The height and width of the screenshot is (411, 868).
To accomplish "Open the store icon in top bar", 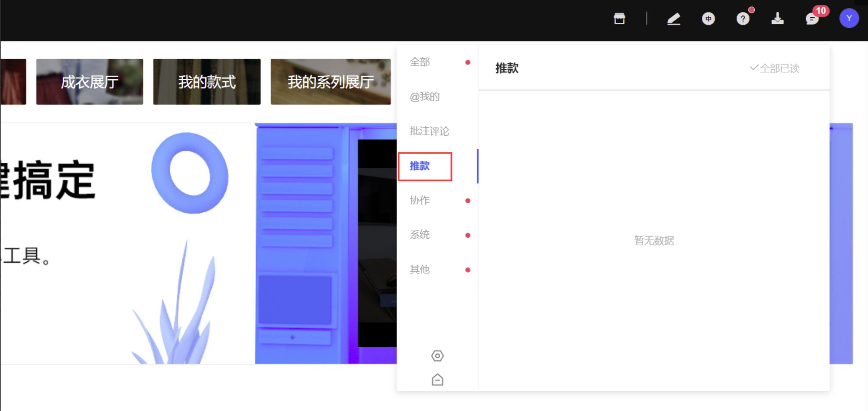I will 619,18.
